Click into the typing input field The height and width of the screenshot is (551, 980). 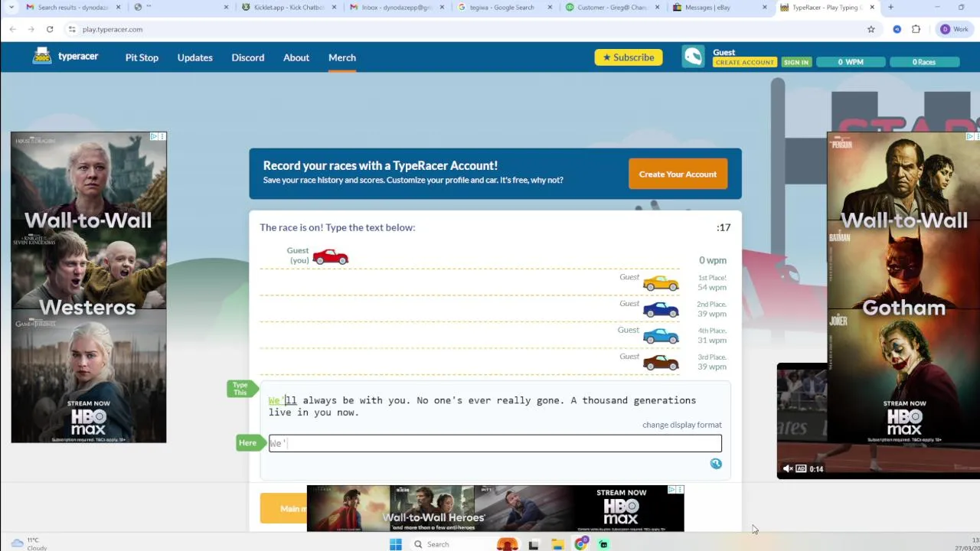coord(495,443)
